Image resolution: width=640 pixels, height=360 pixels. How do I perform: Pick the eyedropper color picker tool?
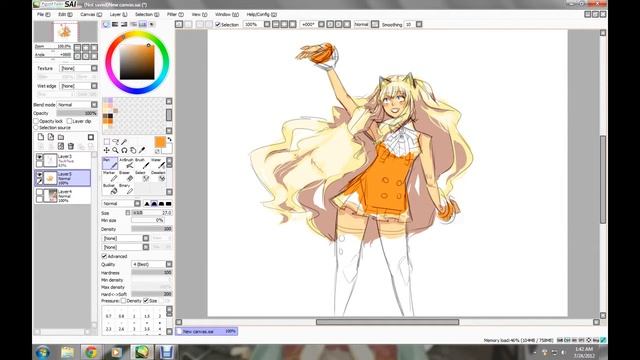(x=142, y=150)
